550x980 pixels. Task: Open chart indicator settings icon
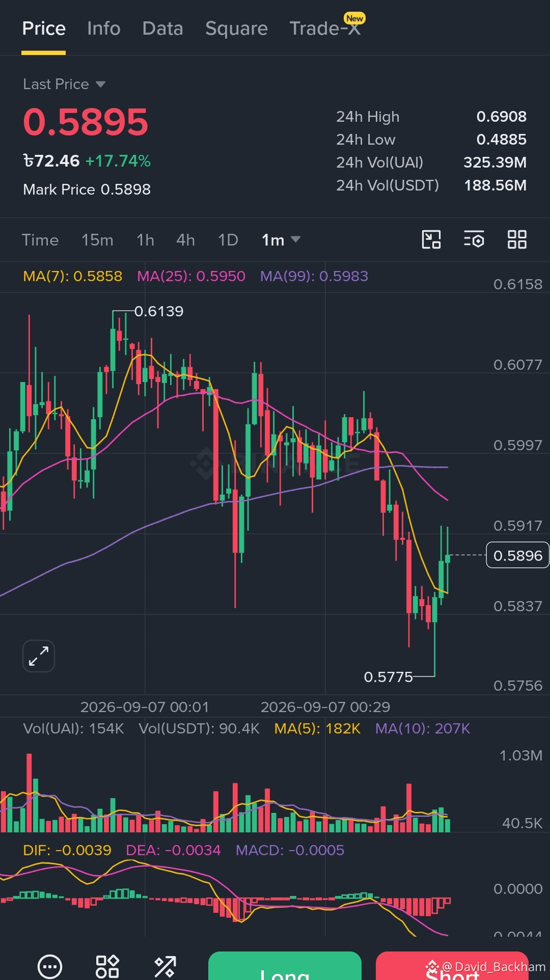pos(474,239)
